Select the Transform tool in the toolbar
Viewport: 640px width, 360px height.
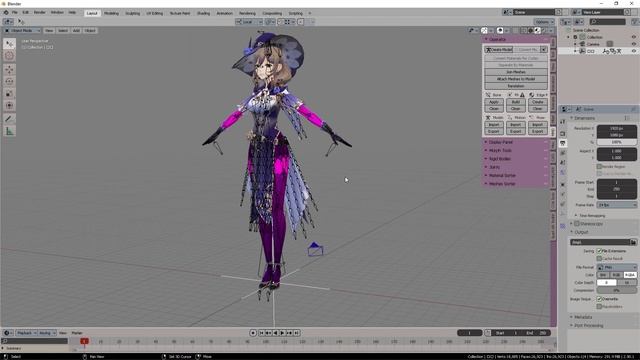click(9, 105)
